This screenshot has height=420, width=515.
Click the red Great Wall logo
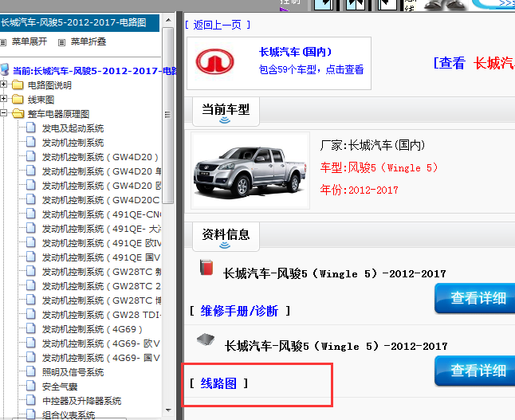pyautogui.click(x=214, y=61)
